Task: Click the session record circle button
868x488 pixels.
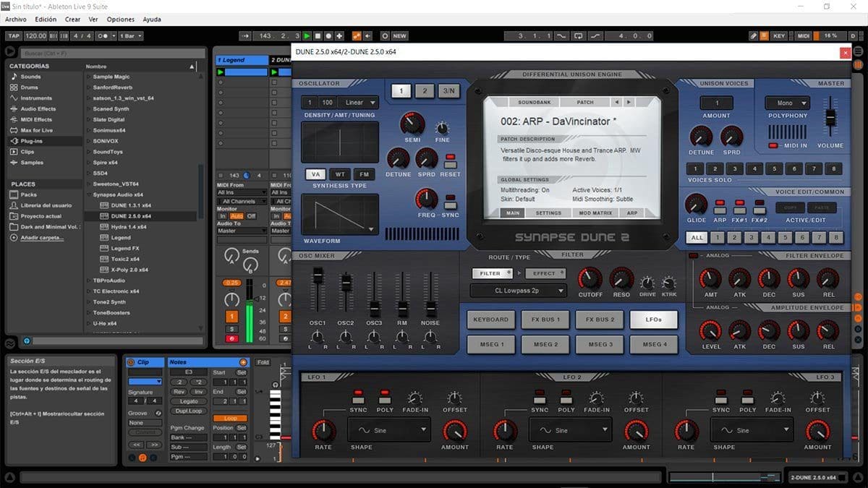Action: tap(385, 35)
